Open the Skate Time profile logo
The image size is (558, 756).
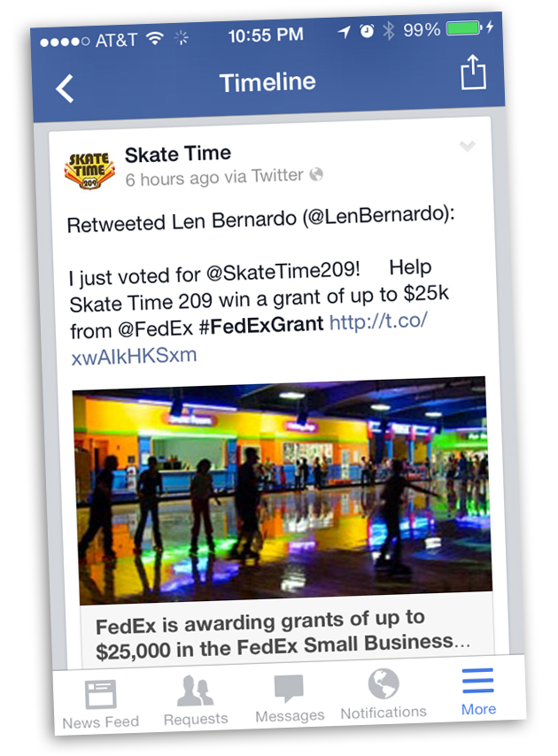[89, 171]
